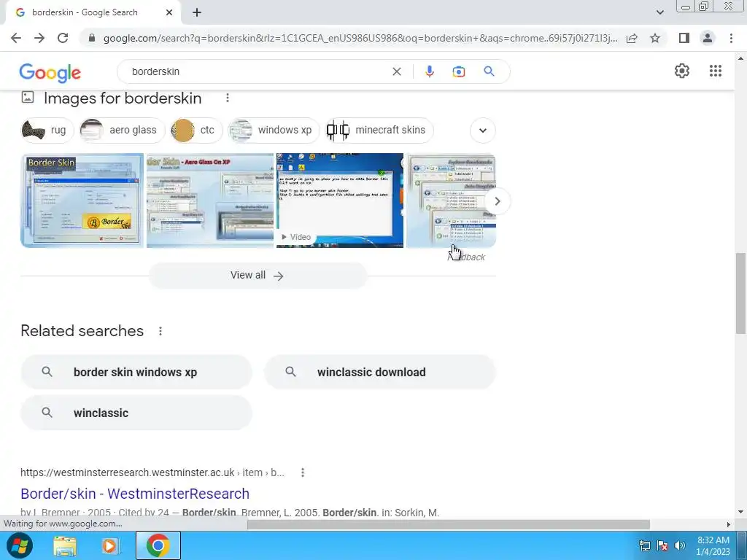Screen dimensions: 747x560
Task: Submit search with magnifier icon
Action: coord(489,71)
